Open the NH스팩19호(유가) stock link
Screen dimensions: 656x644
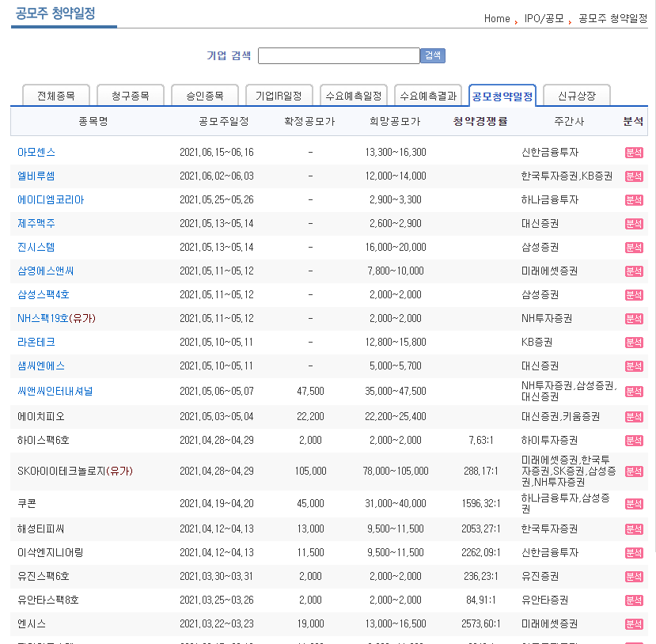pyautogui.click(x=56, y=319)
